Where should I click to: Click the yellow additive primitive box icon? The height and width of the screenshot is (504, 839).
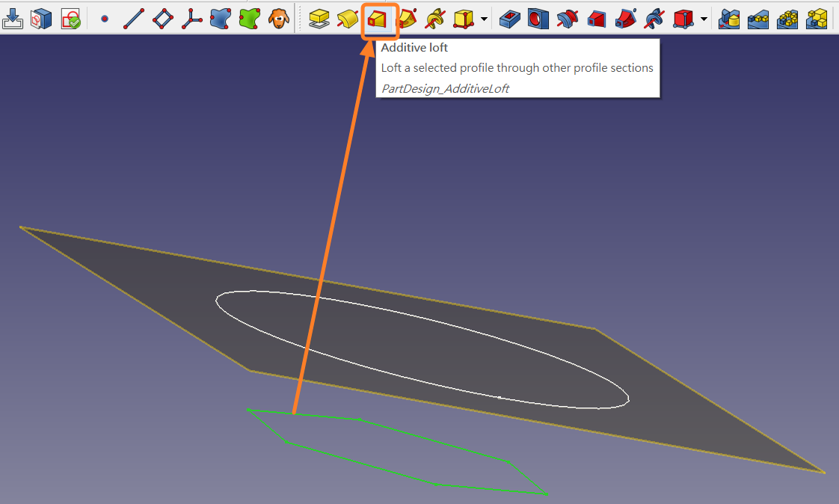coord(464,19)
